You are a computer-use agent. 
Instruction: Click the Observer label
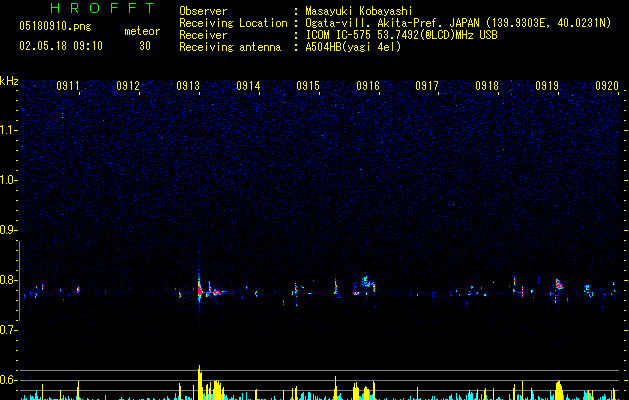(x=203, y=11)
